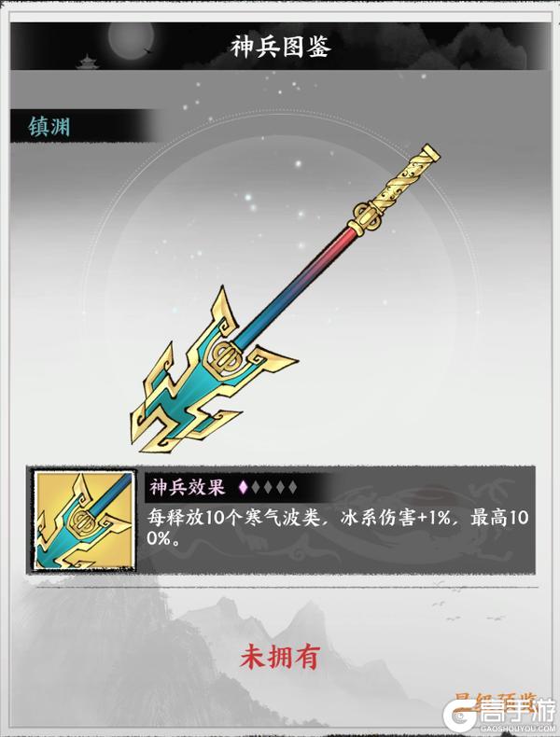Select the second gray diamond level indicator
The image size is (560, 737).
[256, 487]
